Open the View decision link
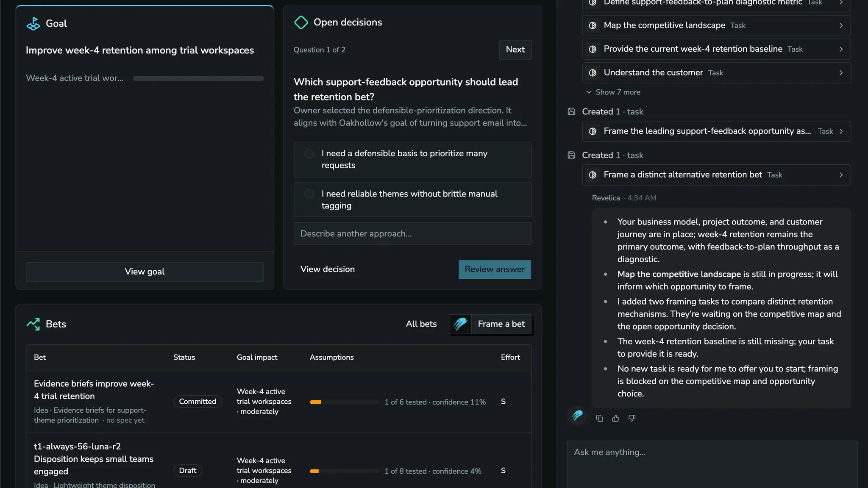Screen dimensions: 868x488 pyautogui.click(x=327, y=269)
